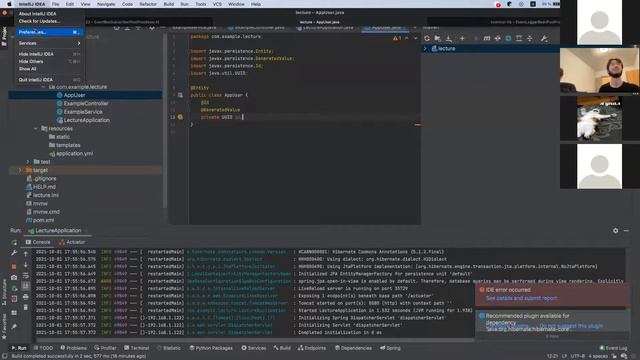Image resolution: width=640 pixels, height=360 pixels.
Task: Choose Check for Updates menu entry
Action: (x=39, y=21)
